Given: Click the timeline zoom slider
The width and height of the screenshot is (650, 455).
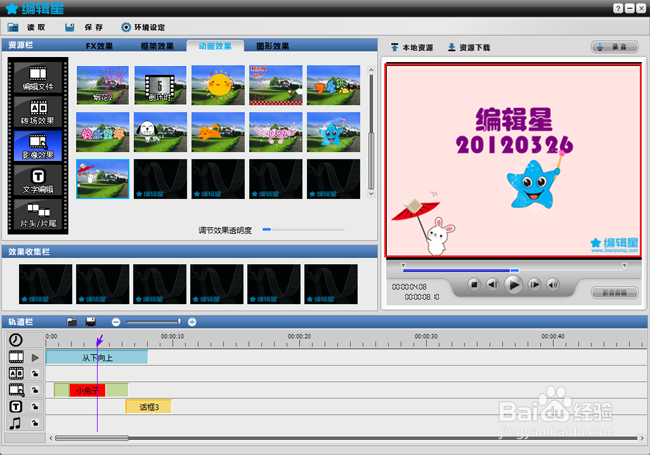Looking at the screenshot, I should [x=153, y=322].
